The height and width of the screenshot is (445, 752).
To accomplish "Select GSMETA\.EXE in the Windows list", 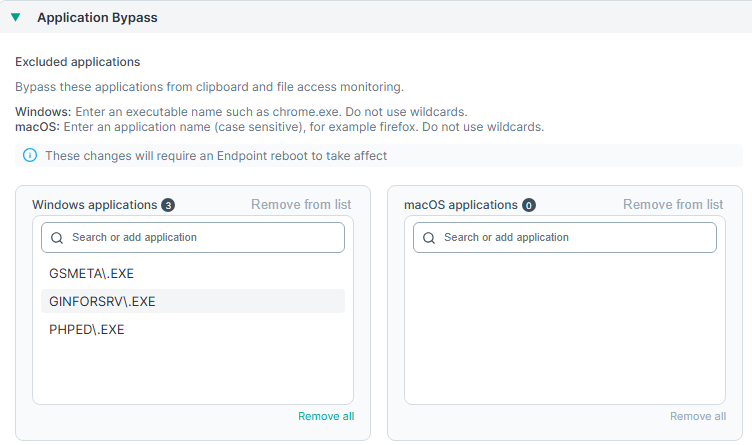I will [86, 273].
